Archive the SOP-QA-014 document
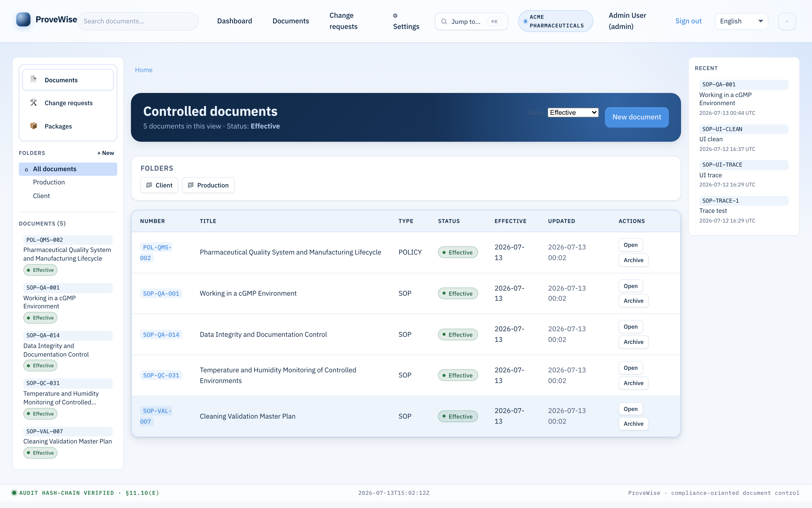Viewport: 812px width, 508px height. click(x=634, y=342)
